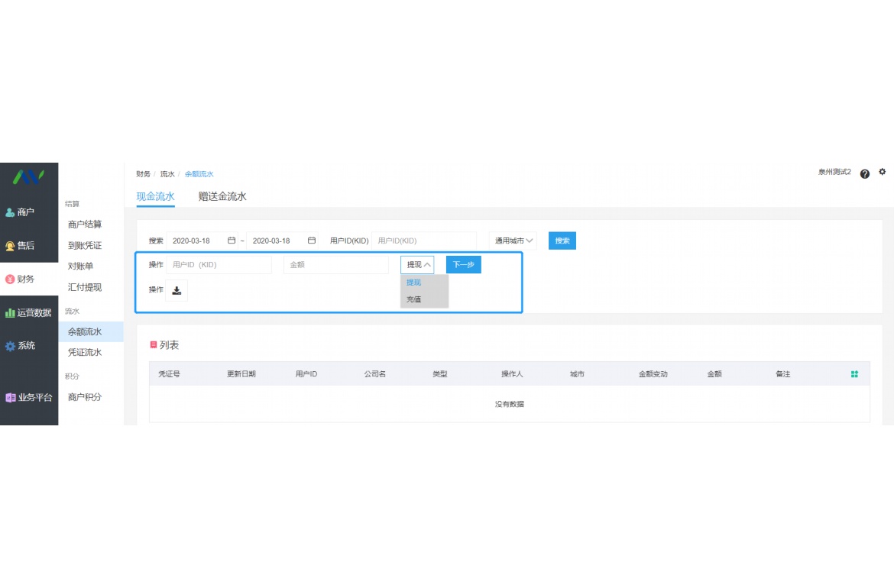Expand the 通用城市 city dropdown
This screenshot has width=894, height=588.
513,241
